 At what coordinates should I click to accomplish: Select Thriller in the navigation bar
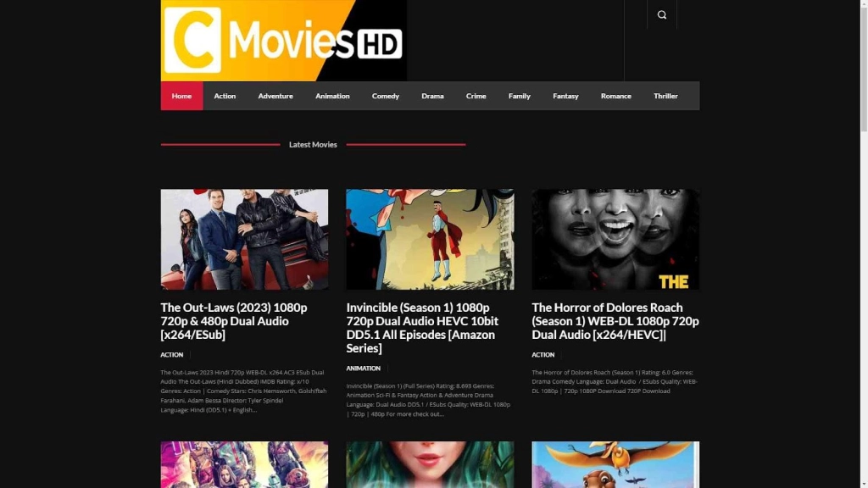coord(665,96)
